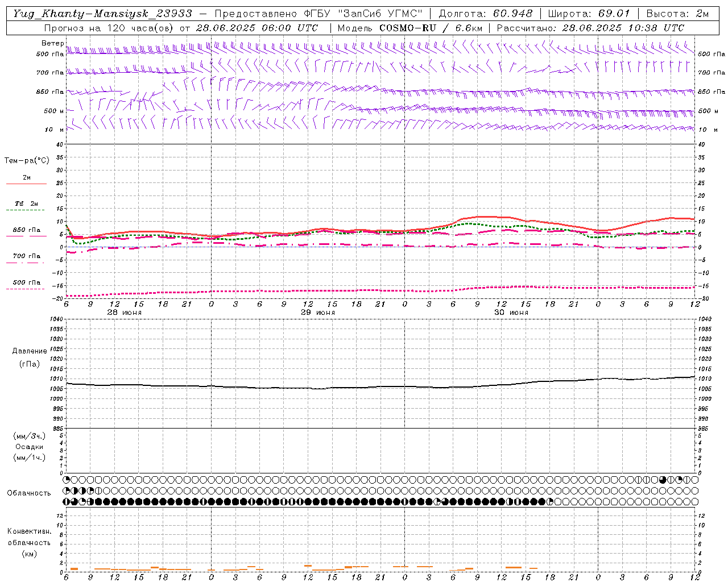The height and width of the screenshot is (582, 728).
Task: Click the (км) unit under convective cloudiness
Action: tap(29, 554)
